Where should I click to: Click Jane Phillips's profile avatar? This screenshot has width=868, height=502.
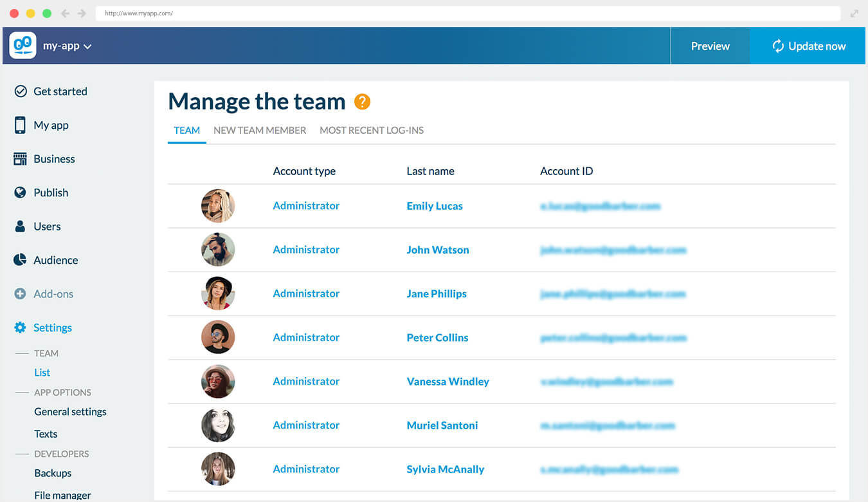point(218,293)
